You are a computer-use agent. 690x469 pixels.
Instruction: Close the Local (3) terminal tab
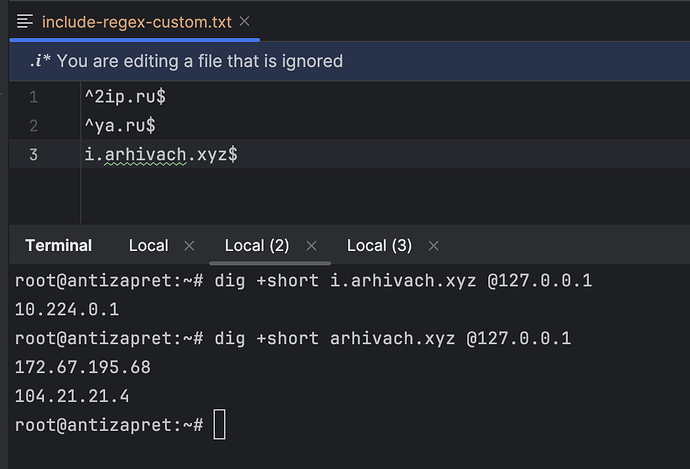433,245
